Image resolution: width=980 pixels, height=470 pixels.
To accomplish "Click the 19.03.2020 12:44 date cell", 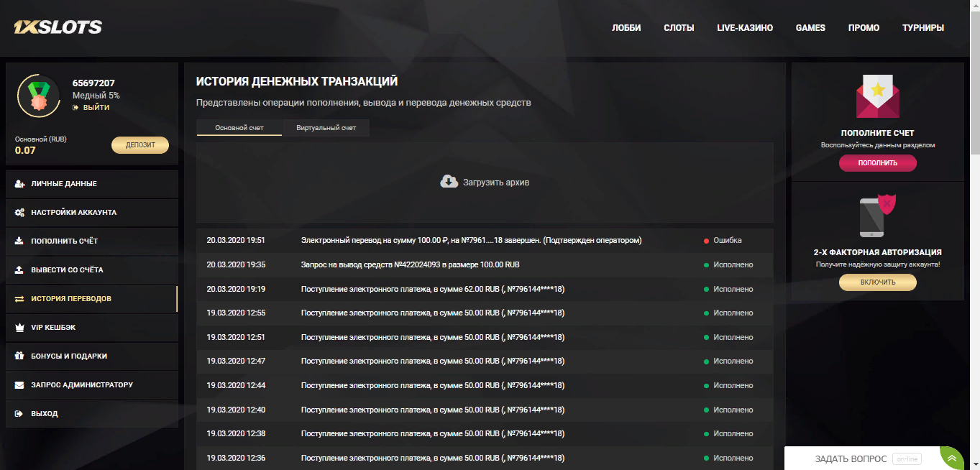I will click(x=236, y=385).
